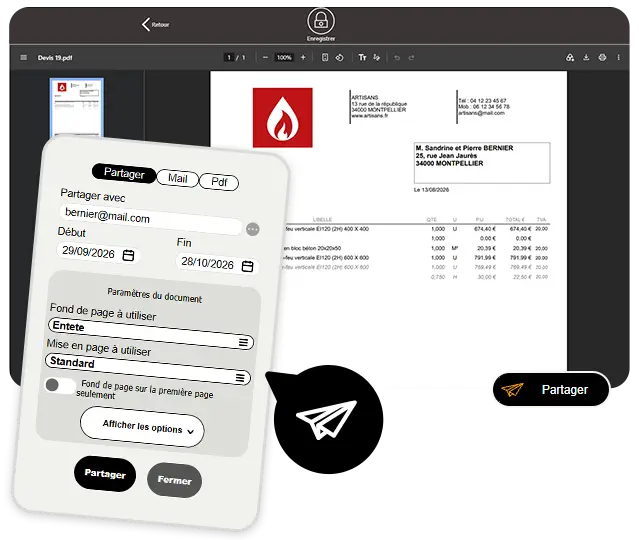Click the PDF page number field
The width and height of the screenshot is (639, 540).
click(x=229, y=57)
